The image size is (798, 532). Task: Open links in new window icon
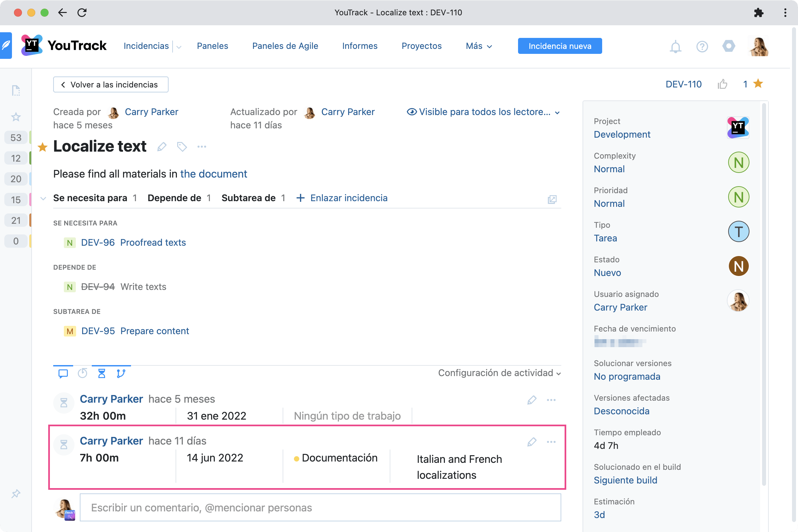(552, 199)
